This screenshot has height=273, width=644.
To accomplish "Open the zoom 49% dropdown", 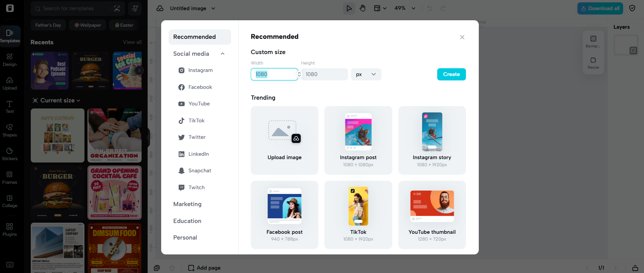I will click(405, 8).
